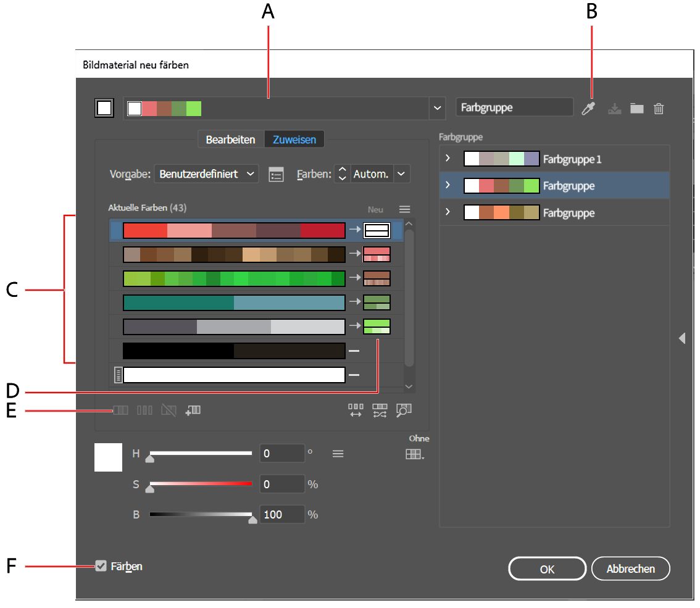Open the Aktuelle Farben list menu icon
700x608 pixels.
click(404, 209)
